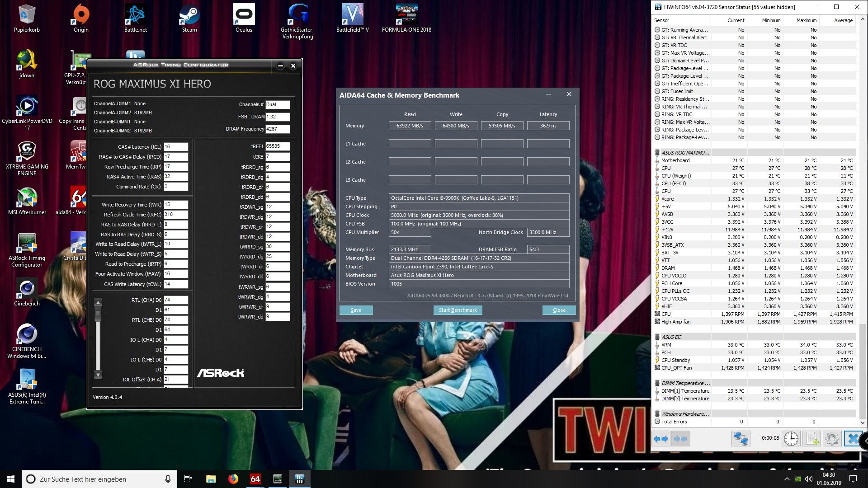Image resolution: width=868 pixels, height=488 pixels.
Task: Reset HWiNFO elapsed time clock icon
Action: click(x=791, y=439)
